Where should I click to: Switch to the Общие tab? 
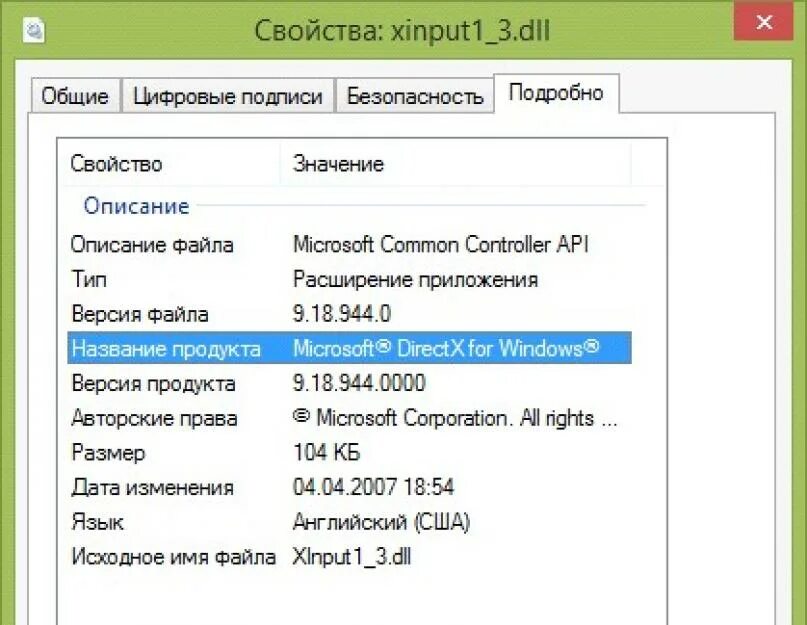(x=75, y=96)
